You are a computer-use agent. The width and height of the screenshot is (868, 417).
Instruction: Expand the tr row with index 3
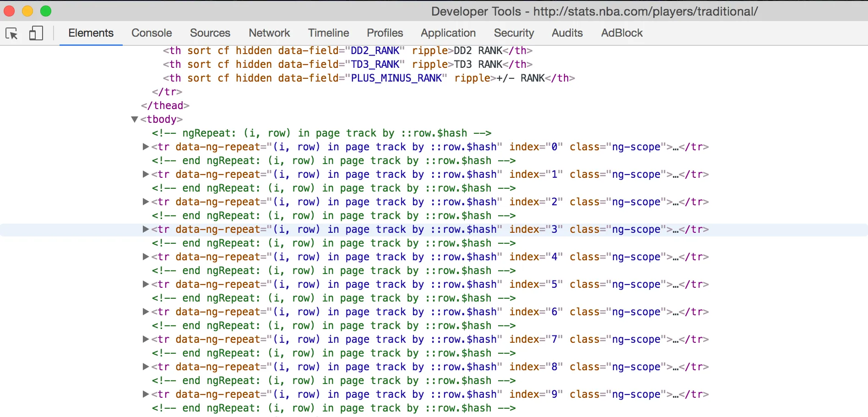[x=146, y=229]
